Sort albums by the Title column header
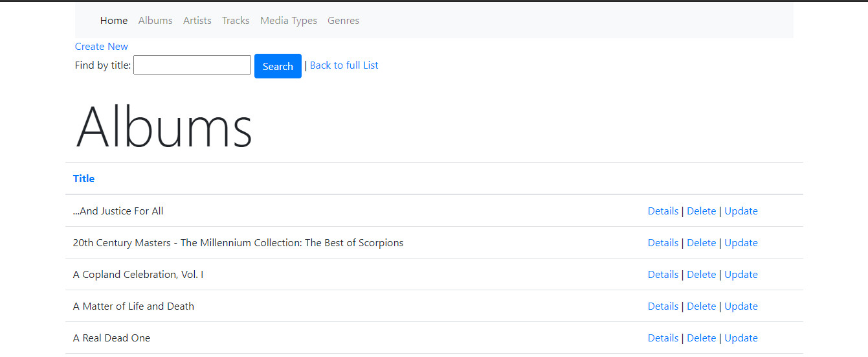Screen dimensions: 868x357 (x=84, y=179)
